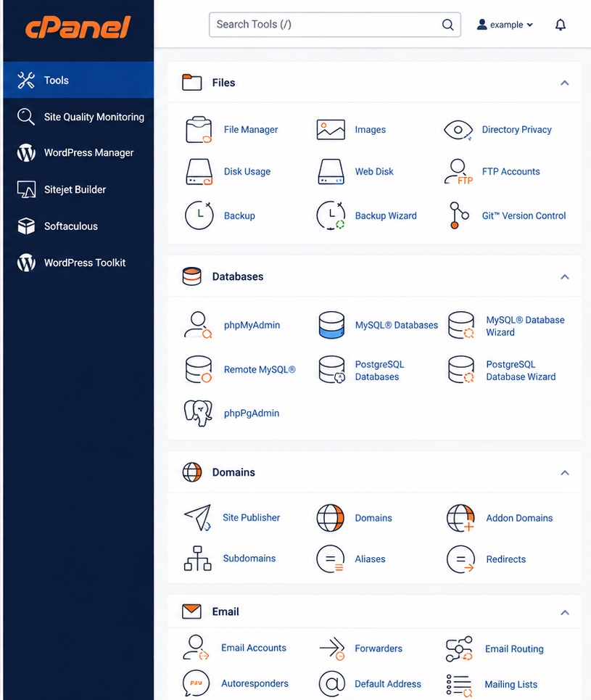
Task: Go to Sitejet Builder in sidebar
Action: point(78,189)
